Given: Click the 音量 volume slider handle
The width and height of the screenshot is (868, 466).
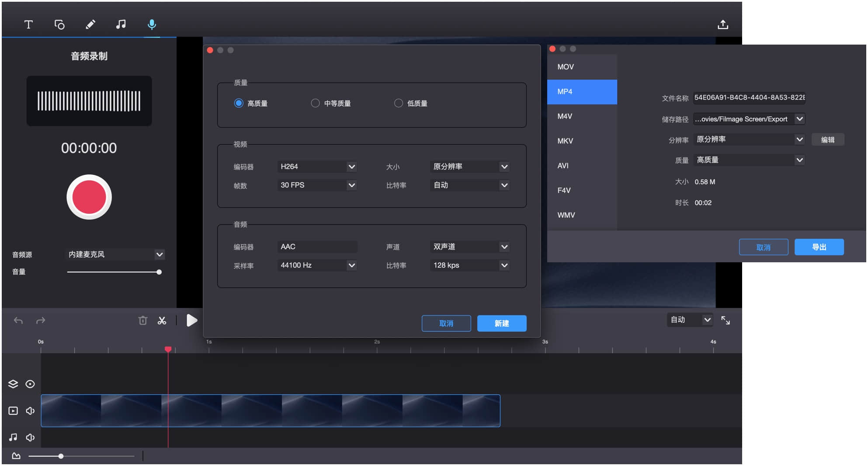Looking at the screenshot, I should coord(159,272).
